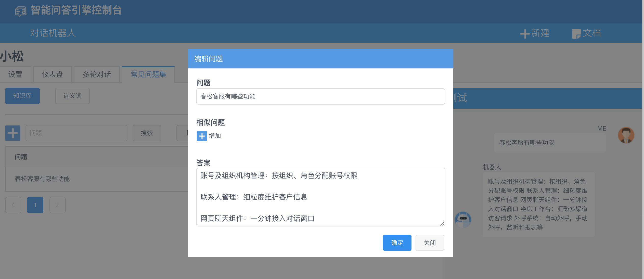Click the 增加 plus icon in dialog
644x279 pixels.
click(x=202, y=136)
